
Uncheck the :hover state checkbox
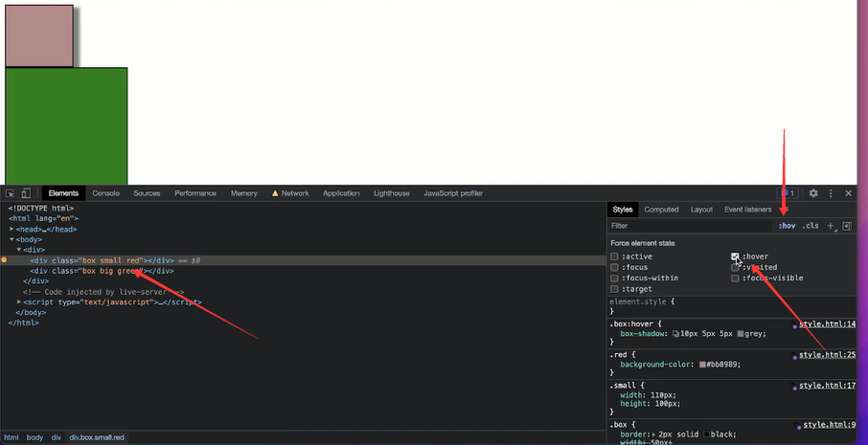click(735, 256)
